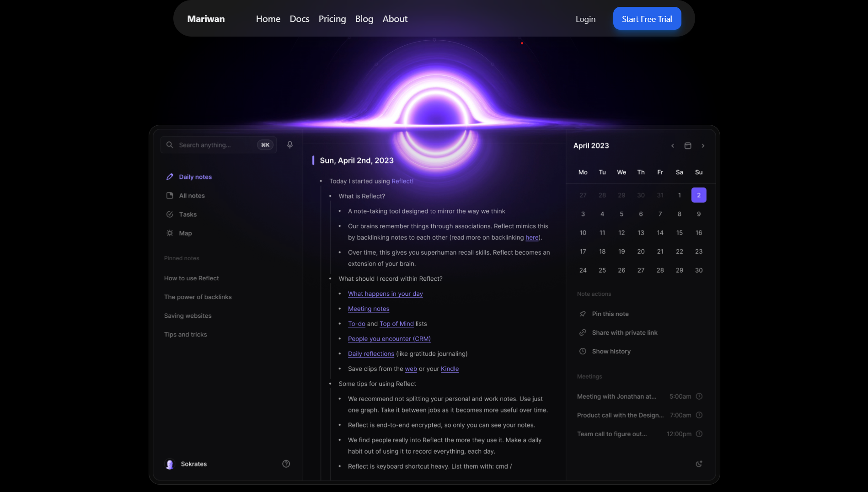Click the All notes page icon
Viewport: 868px width, 492px height.
pyautogui.click(x=170, y=196)
